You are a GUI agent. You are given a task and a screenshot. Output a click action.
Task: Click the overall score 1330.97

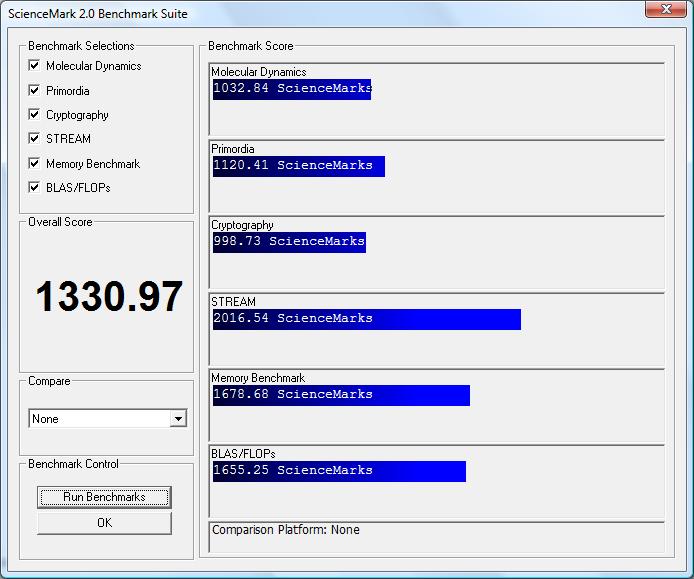click(109, 296)
